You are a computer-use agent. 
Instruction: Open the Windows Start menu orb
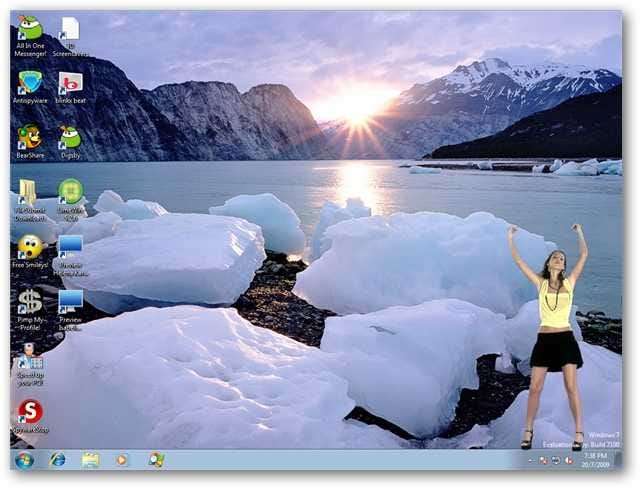click(24, 460)
